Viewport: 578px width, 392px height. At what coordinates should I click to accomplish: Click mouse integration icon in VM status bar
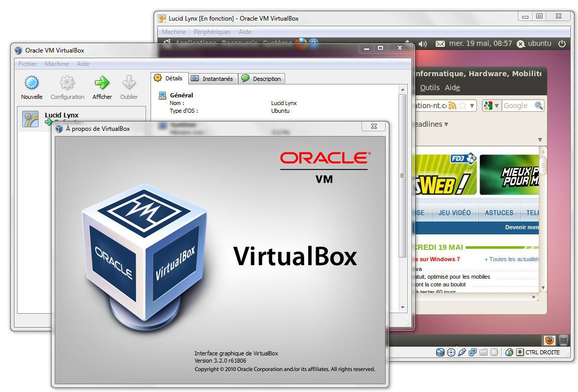(x=509, y=352)
